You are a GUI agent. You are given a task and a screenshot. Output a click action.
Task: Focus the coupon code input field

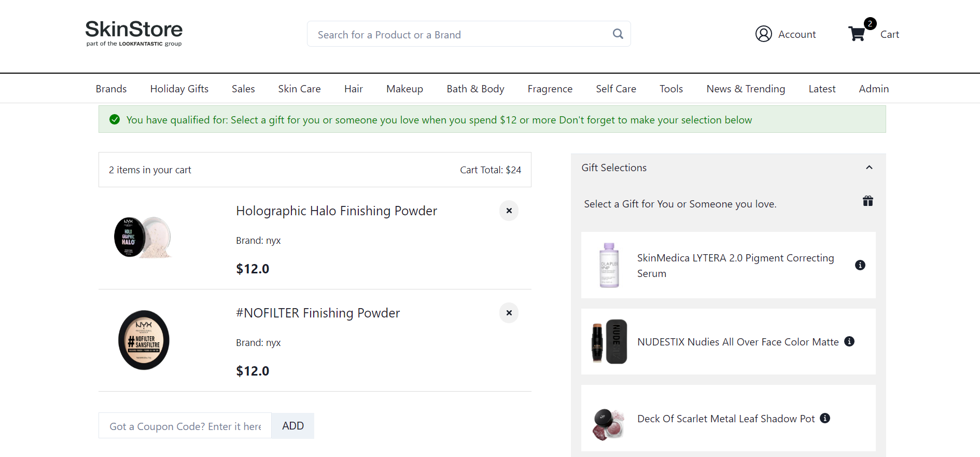point(185,426)
